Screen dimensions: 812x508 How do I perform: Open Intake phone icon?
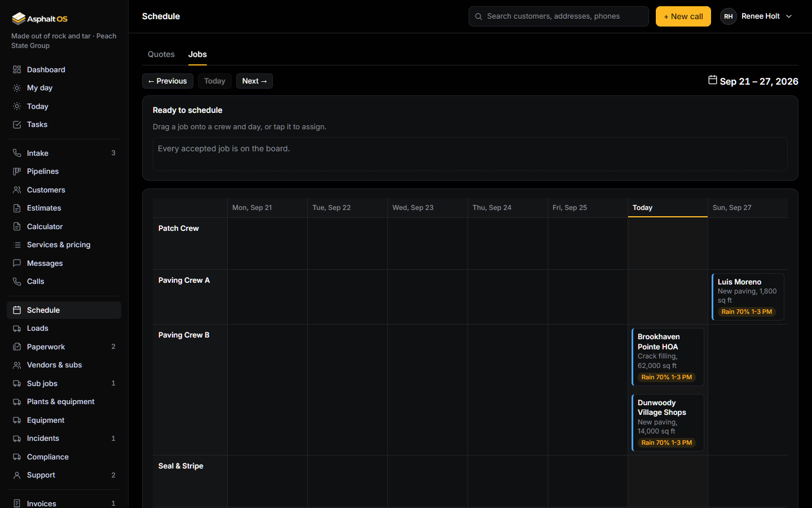coord(17,153)
